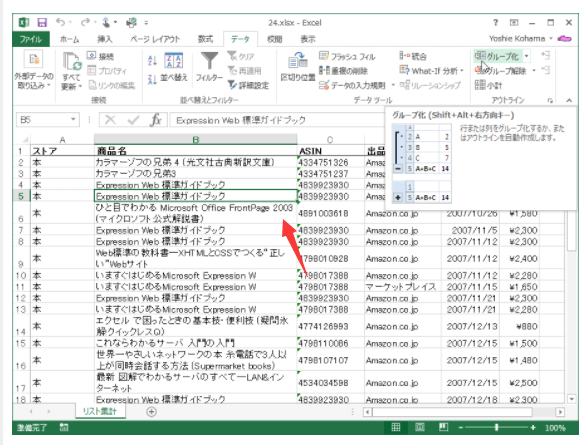Open customize quick access toolbar dropdown
This screenshot has height=445, width=587.
146,23
